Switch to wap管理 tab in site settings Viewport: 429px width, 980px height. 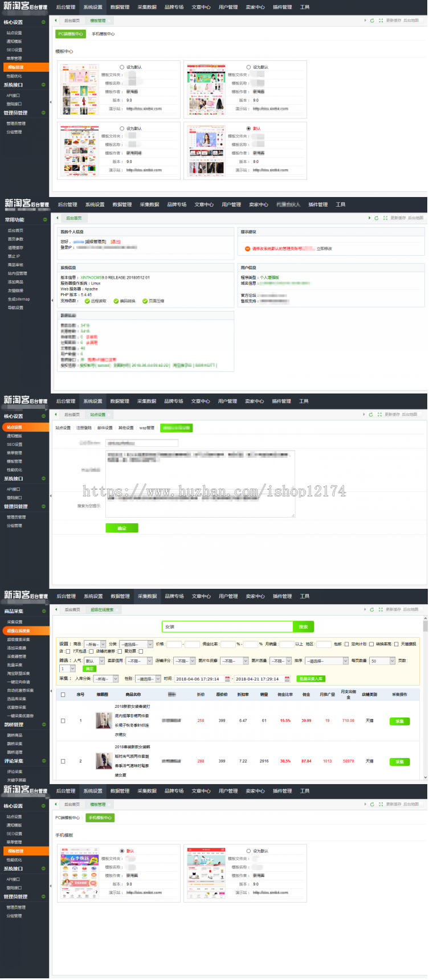point(147,428)
